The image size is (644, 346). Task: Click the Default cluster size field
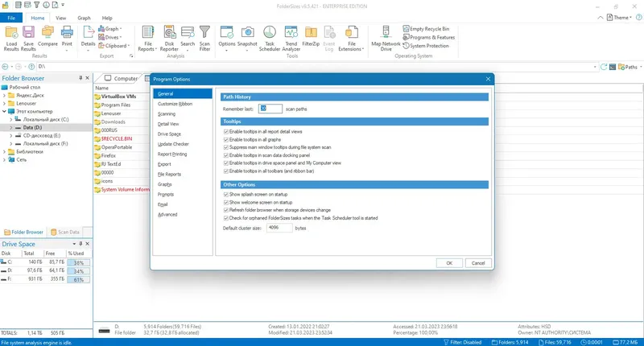pyautogui.click(x=279, y=228)
